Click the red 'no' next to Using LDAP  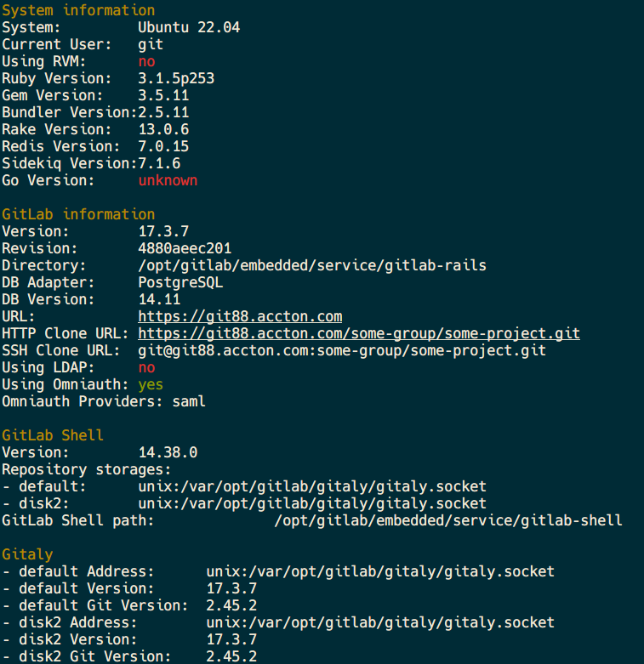click(x=146, y=367)
